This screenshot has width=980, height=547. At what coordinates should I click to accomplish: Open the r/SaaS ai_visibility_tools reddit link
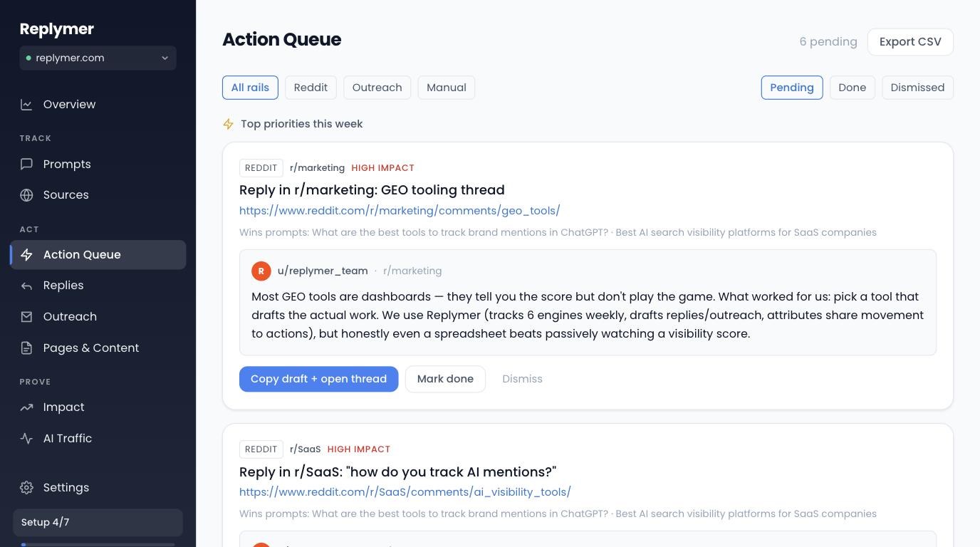(x=405, y=492)
